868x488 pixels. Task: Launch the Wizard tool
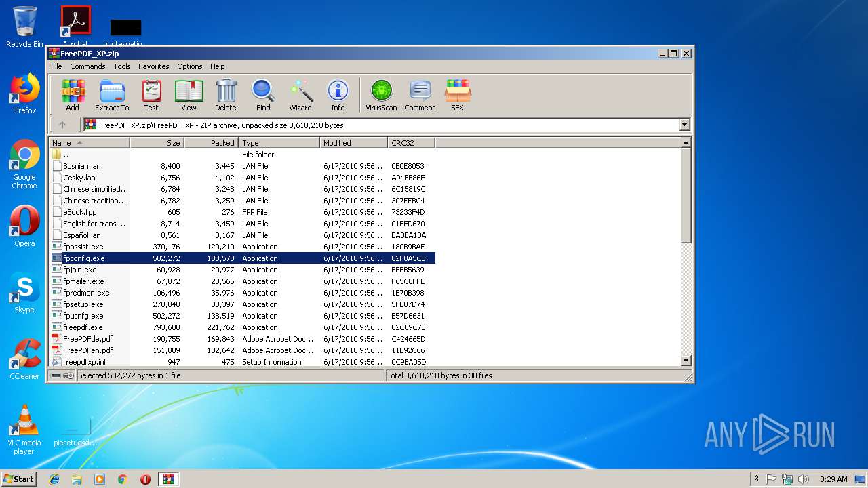(300, 95)
